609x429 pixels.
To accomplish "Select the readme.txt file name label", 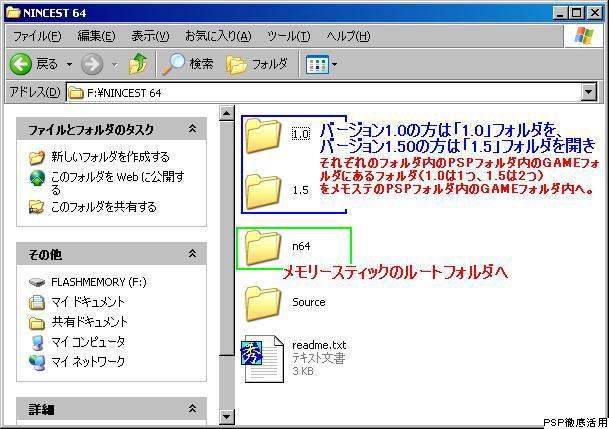I will point(319,345).
